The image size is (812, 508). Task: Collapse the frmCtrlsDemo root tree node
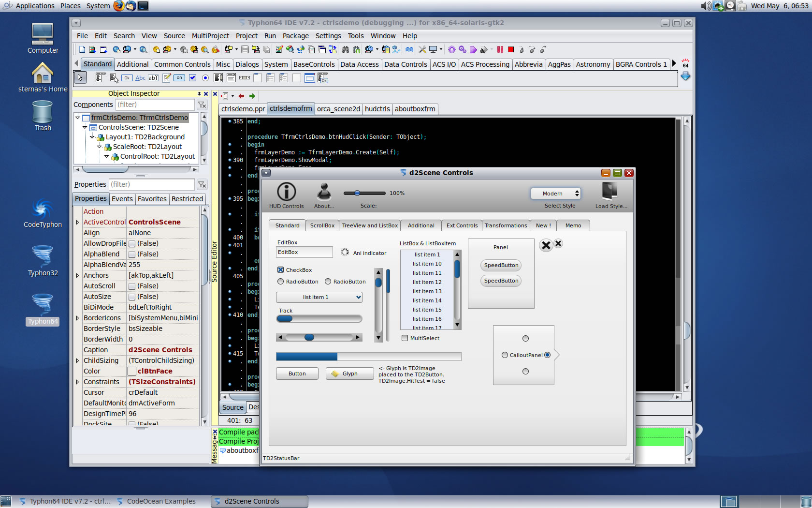coord(77,118)
